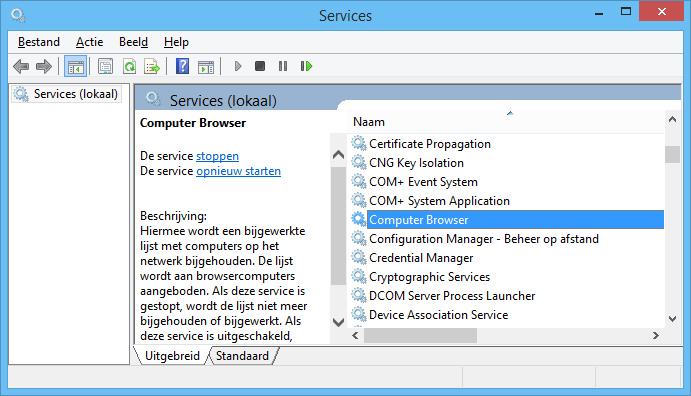Viewport: 691px width, 396px height.
Task: Click gear icon beside COM+ System Application
Action: coord(359,200)
